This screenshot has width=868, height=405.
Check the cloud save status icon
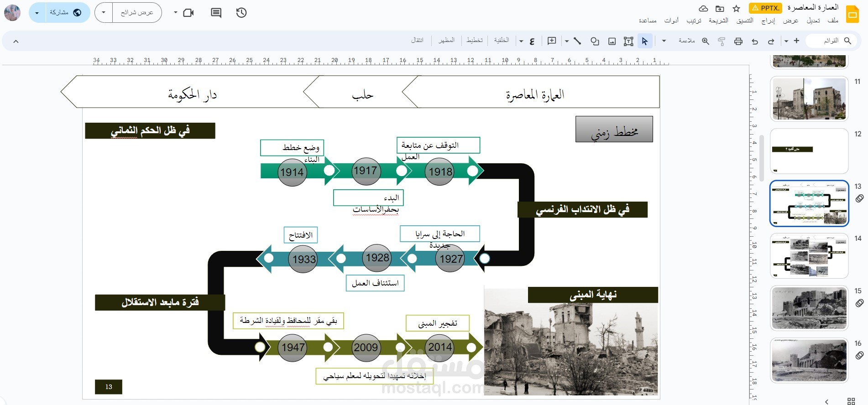point(703,8)
